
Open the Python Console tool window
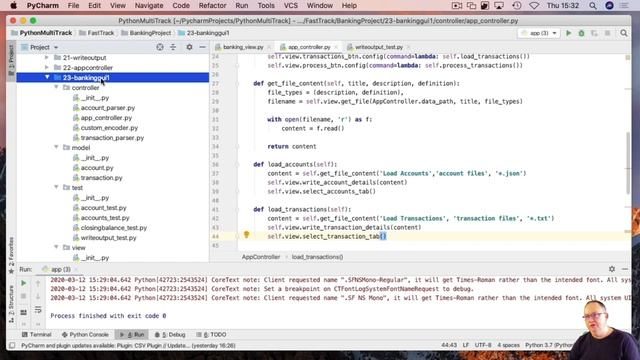coord(85,334)
